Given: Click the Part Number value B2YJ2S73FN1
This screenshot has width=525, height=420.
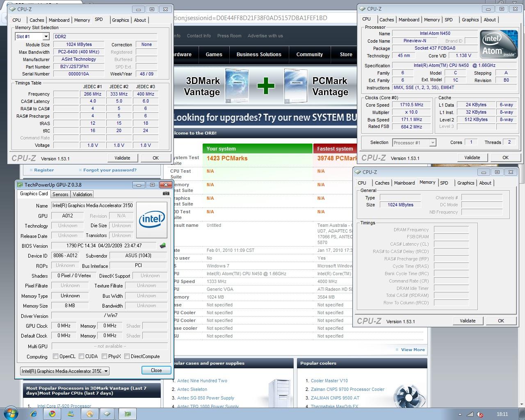Looking at the screenshot, I should coord(75,66).
